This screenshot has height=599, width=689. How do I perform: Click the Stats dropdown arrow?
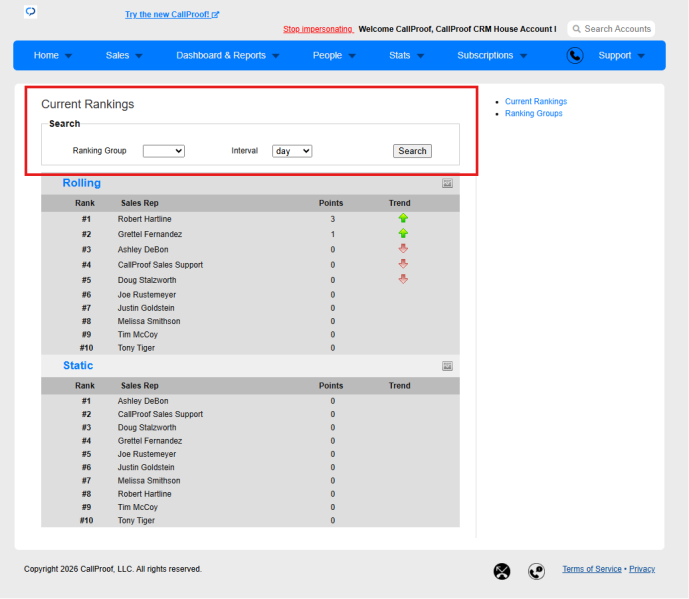tap(421, 56)
